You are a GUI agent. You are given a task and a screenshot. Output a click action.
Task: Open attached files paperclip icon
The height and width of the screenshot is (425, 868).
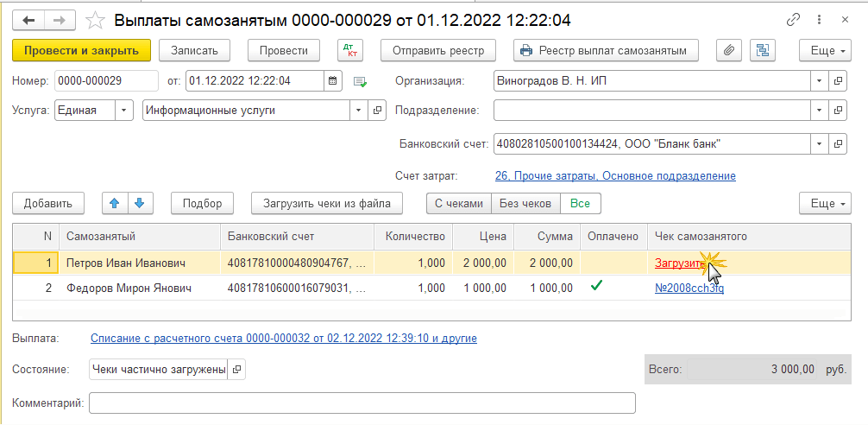[728, 50]
